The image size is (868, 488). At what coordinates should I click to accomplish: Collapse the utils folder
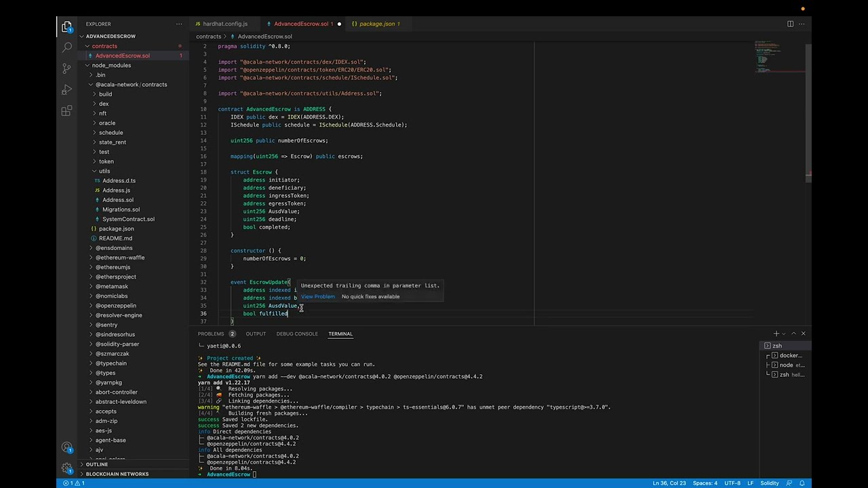pyautogui.click(x=104, y=171)
